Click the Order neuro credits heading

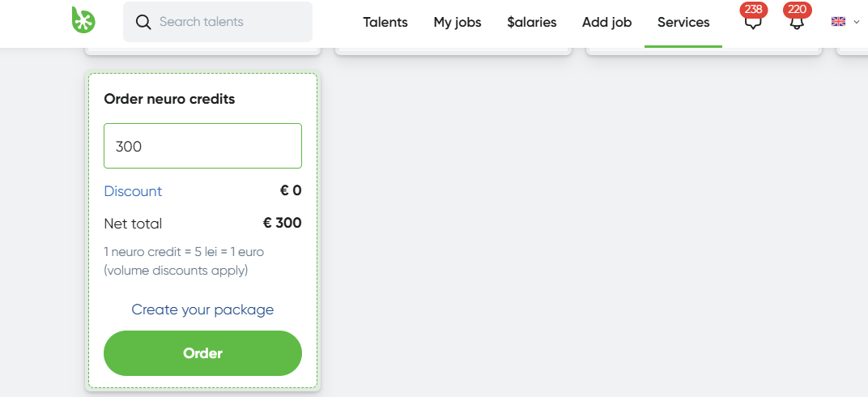point(169,99)
